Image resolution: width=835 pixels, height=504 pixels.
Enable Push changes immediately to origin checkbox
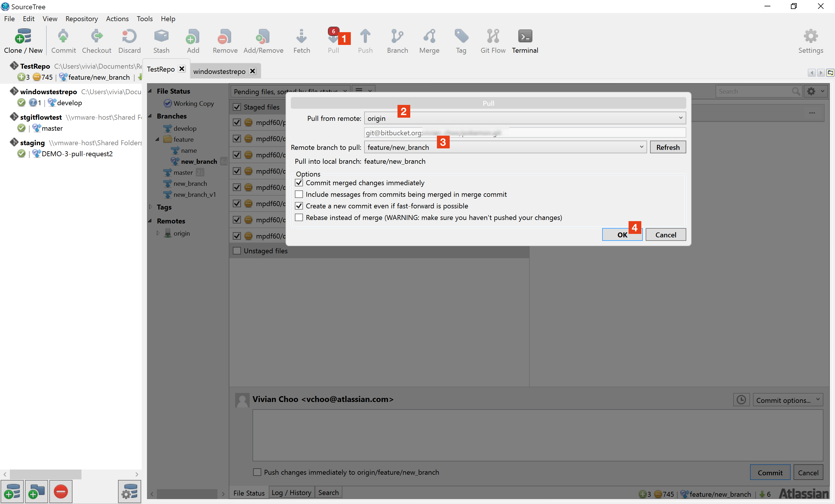[257, 472]
